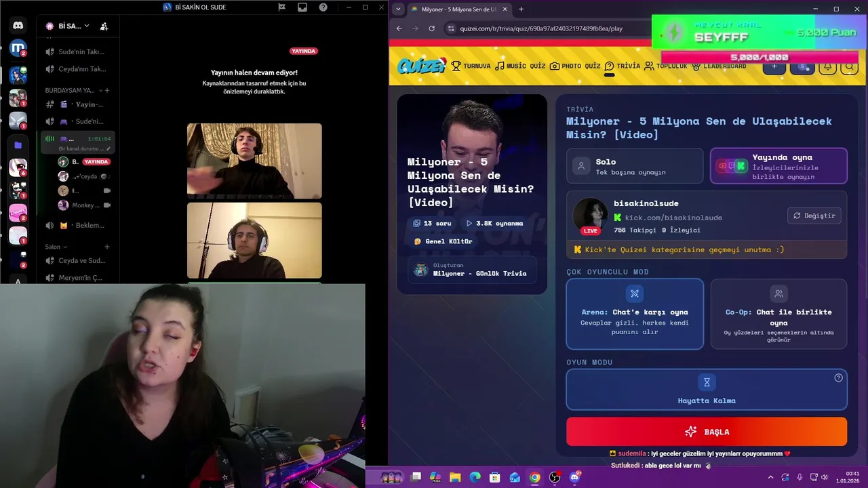Select Co-Op: Chat ile birlikte oyna

[778, 314]
